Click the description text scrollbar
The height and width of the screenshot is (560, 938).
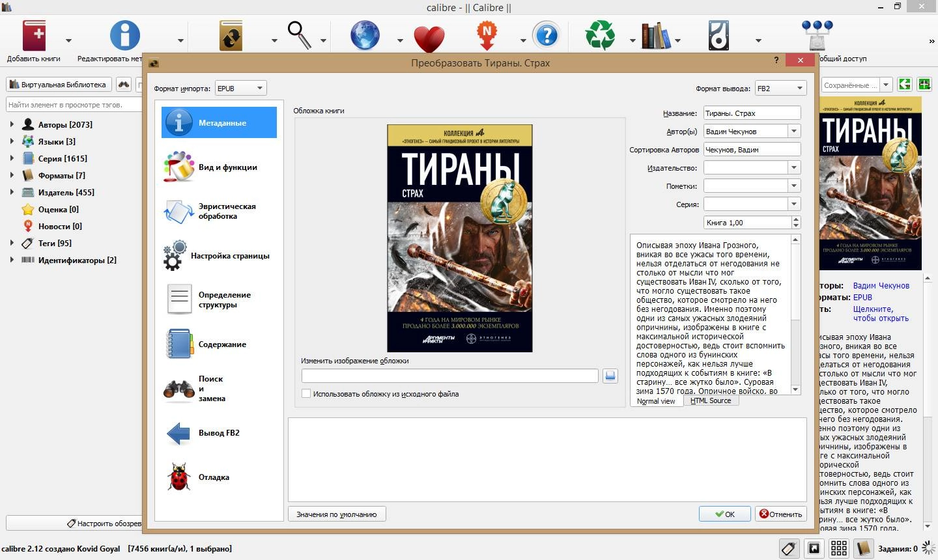point(795,314)
